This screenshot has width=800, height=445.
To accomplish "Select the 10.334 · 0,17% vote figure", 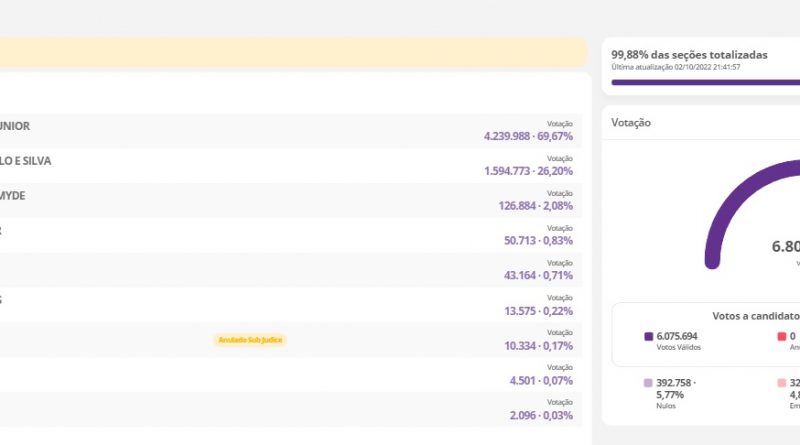I will [x=538, y=346].
